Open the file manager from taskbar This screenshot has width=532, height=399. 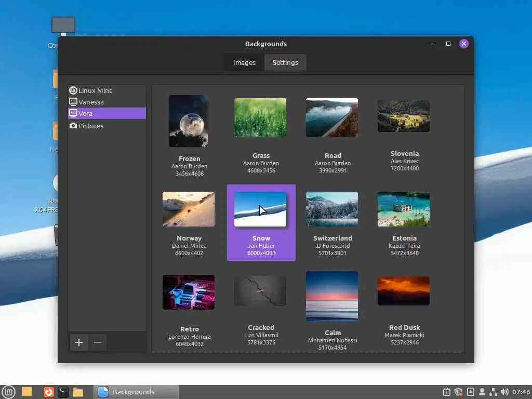pyautogui.click(x=78, y=392)
